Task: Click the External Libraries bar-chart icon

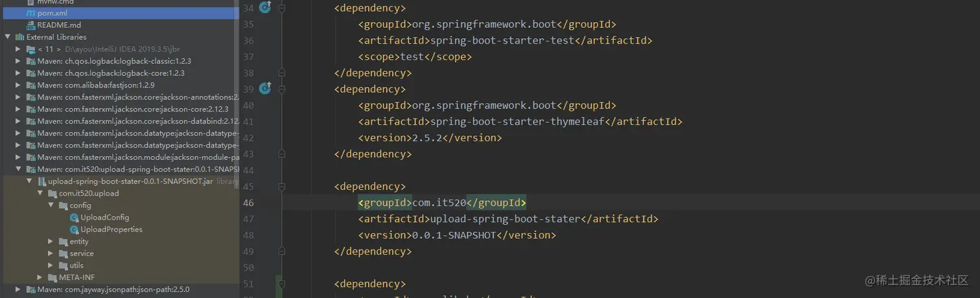Action: [19, 37]
